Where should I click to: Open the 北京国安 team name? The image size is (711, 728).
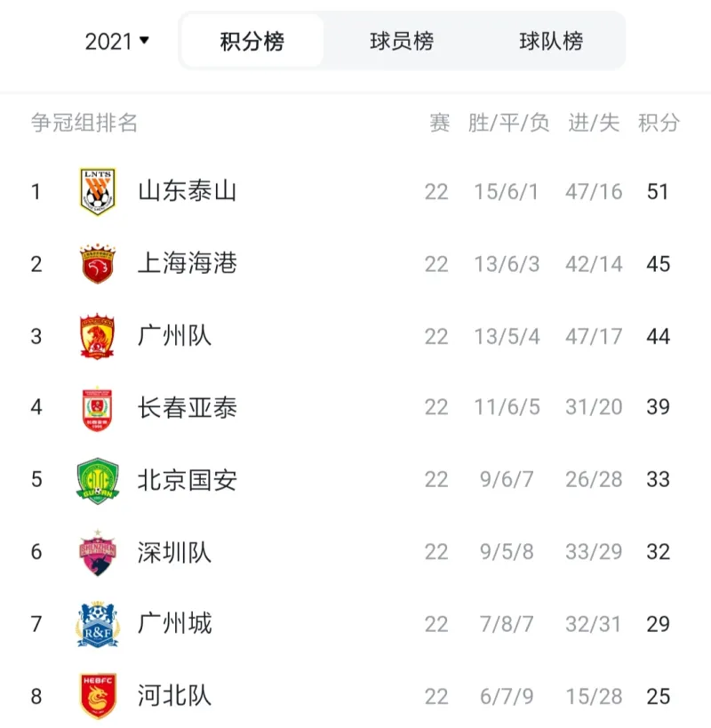pos(187,480)
